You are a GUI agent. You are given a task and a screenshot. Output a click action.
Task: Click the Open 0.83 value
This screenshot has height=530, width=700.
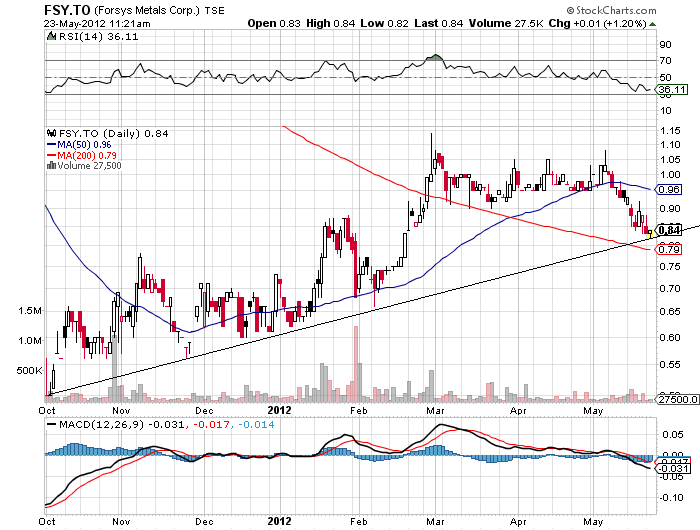click(274, 23)
